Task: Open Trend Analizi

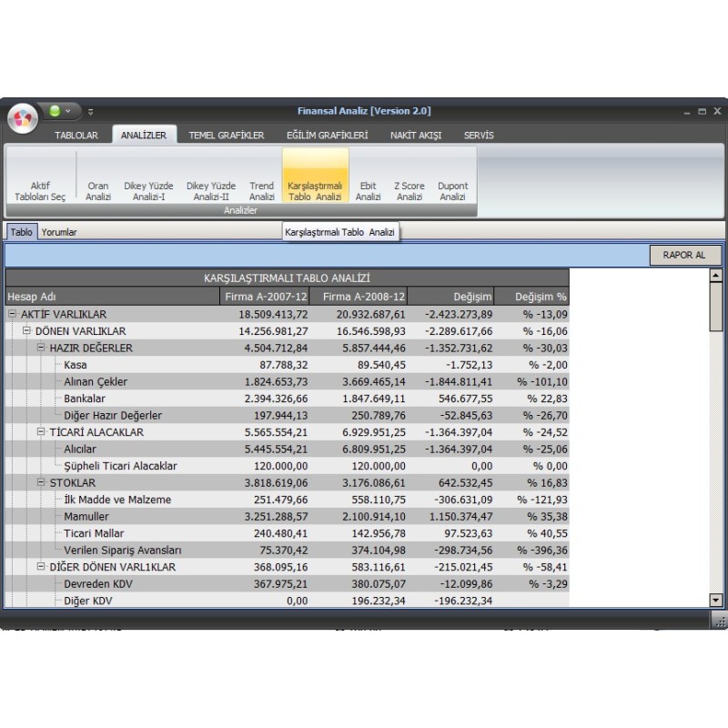Action: point(261,177)
